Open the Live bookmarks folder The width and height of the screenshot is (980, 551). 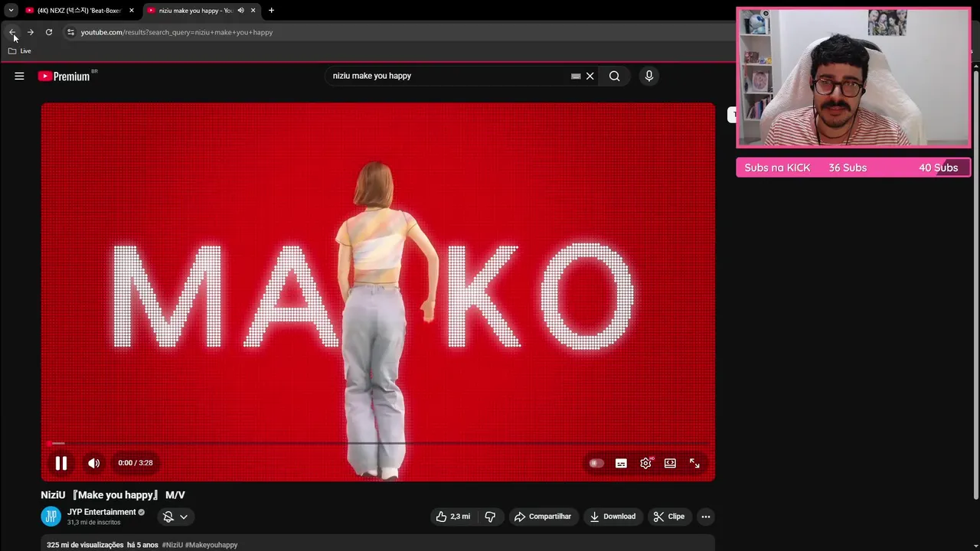(20, 51)
